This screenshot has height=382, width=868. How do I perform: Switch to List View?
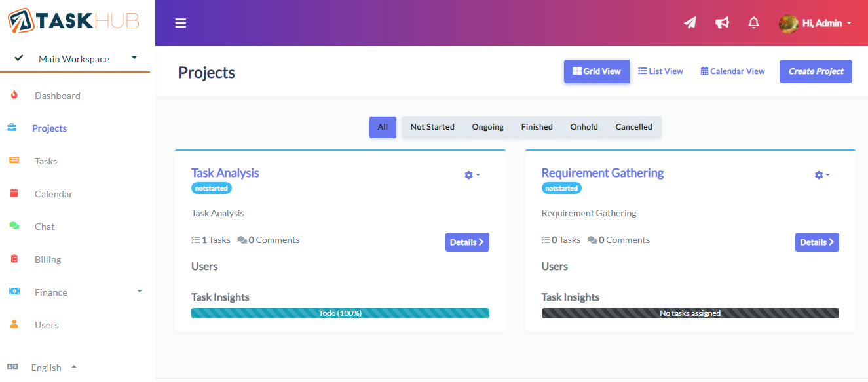(x=660, y=71)
